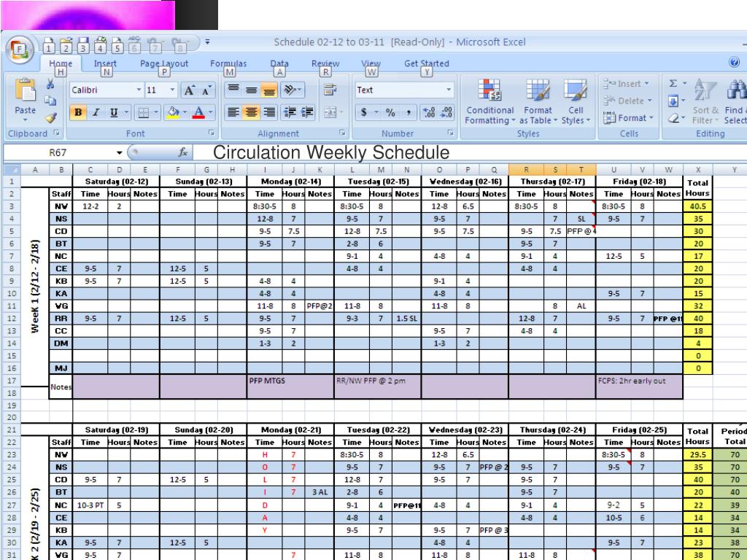The image size is (747, 560).
Task: Expand the number format dropdown showing Text
Action: [449, 90]
